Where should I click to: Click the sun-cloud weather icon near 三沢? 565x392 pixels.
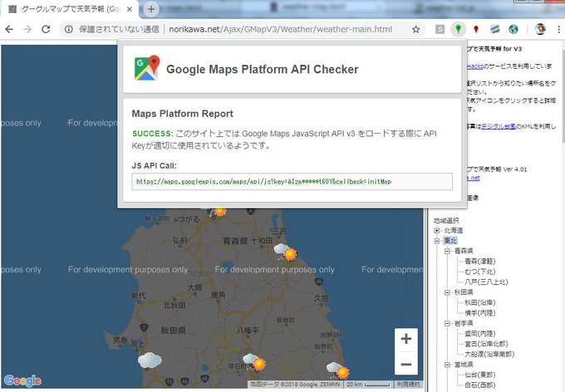pos(285,252)
